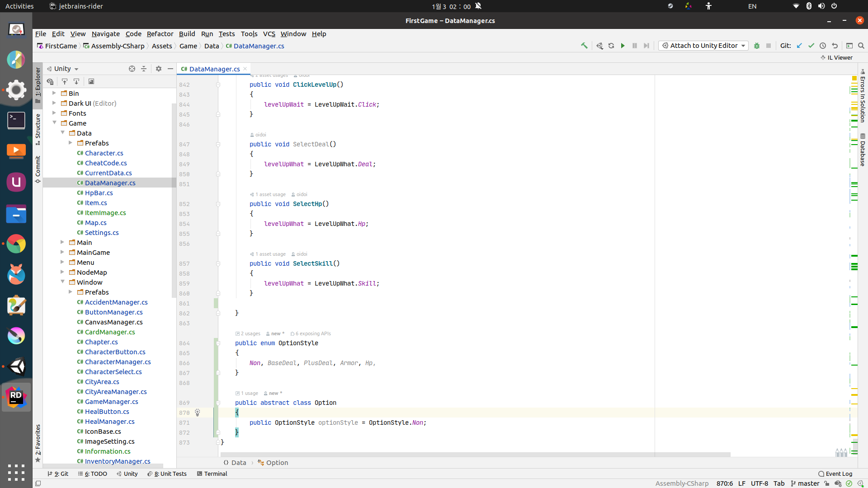
Task: Open Search Everywhere magnifier icon
Action: point(861,46)
